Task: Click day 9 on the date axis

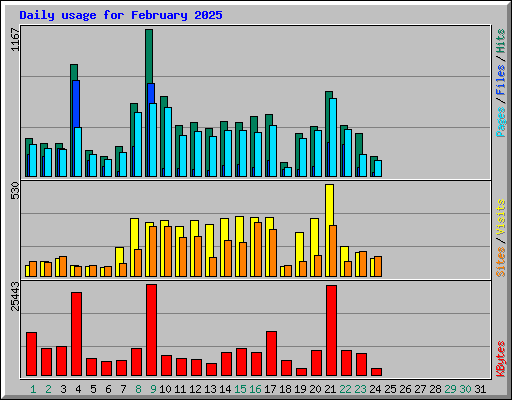Action: pos(153,389)
